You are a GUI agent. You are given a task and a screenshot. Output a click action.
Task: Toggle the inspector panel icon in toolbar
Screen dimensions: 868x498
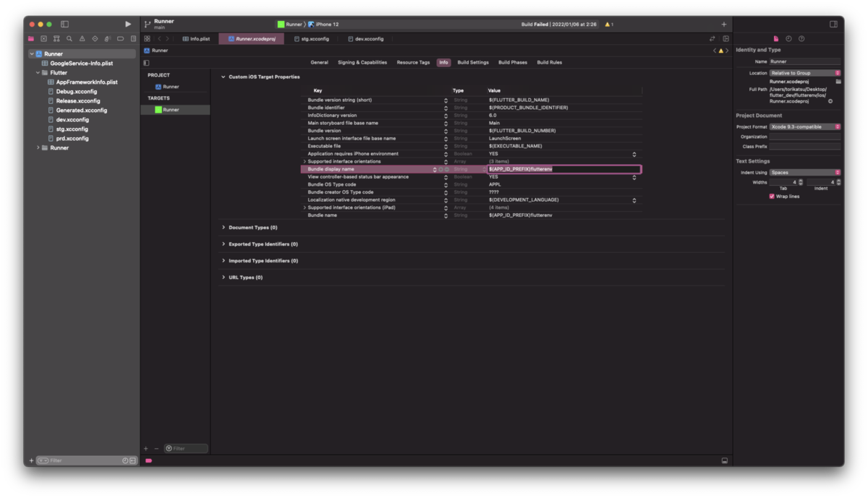coord(833,25)
